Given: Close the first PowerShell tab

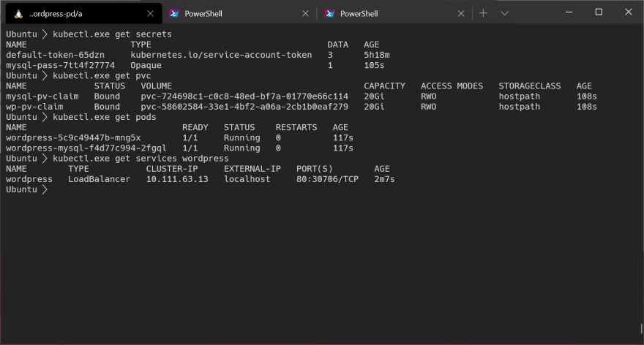Looking at the screenshot, I should (305, 14).
